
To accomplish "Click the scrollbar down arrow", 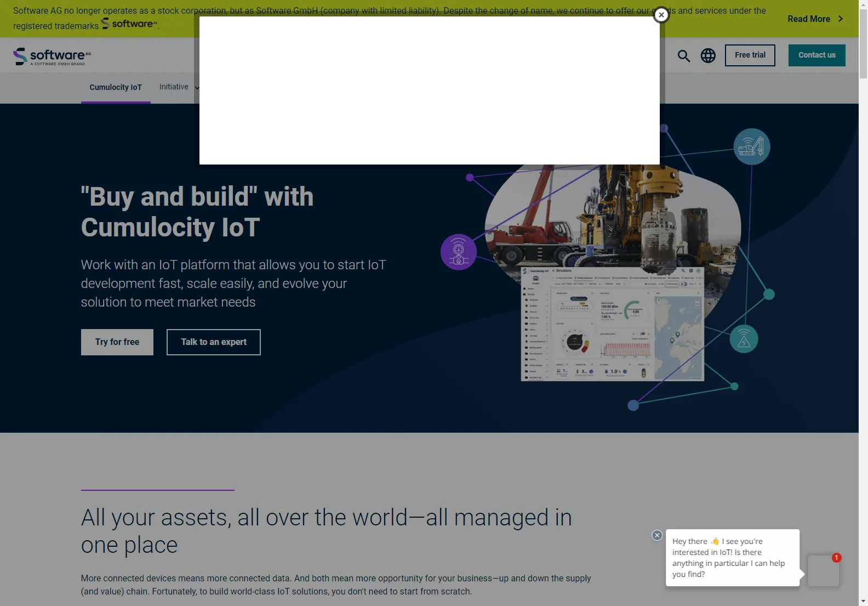I will pos(863,601).
